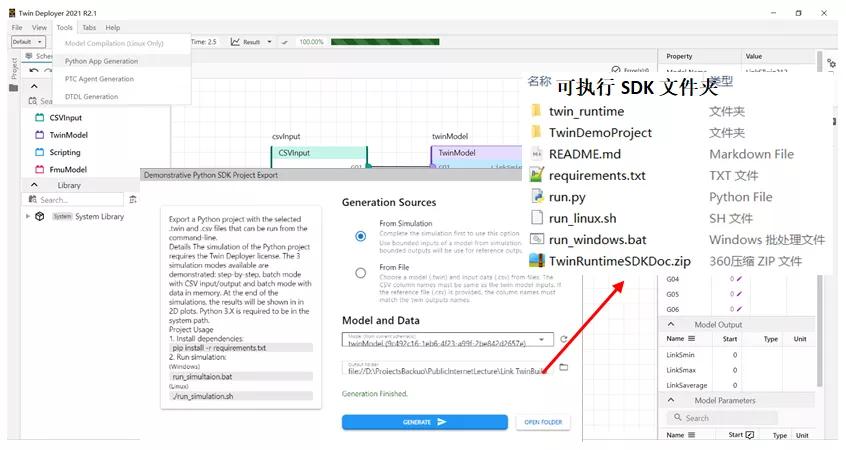Click the Name filter icon in Model Parameters
This screenshot has height=450, width=846.
pyautogui.click(x=691, y=435)
